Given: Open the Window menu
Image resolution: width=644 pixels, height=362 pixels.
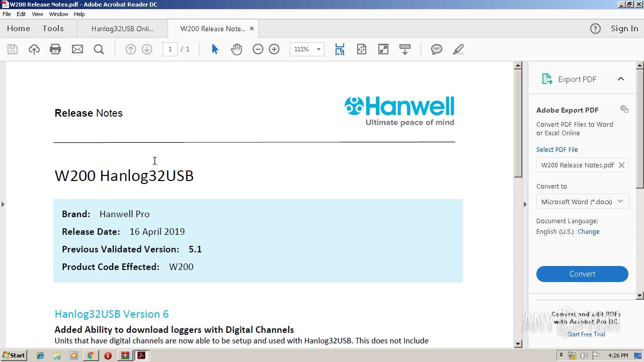Looking at the screenshot, I should (x=58, y=14).
